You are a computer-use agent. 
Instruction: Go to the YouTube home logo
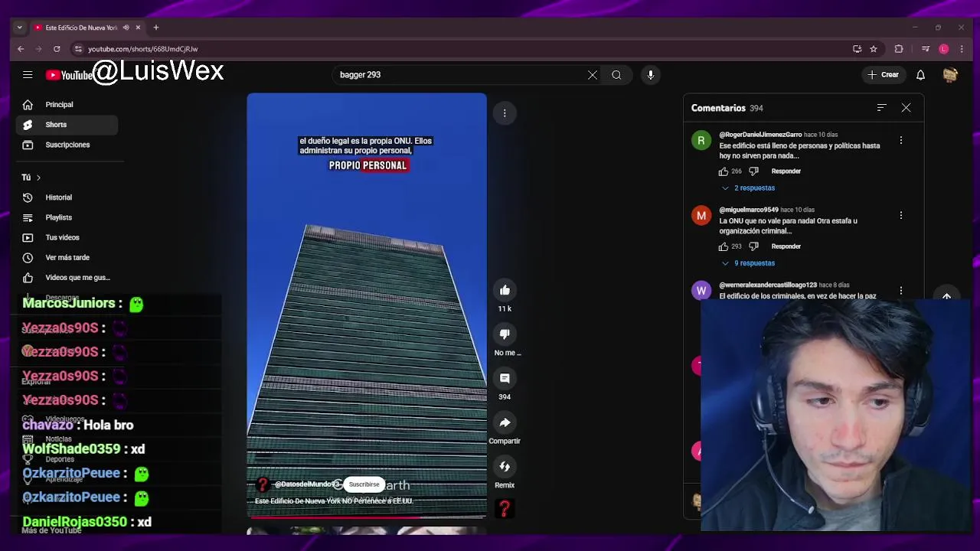pyautogui.click(x=69, y=75)
